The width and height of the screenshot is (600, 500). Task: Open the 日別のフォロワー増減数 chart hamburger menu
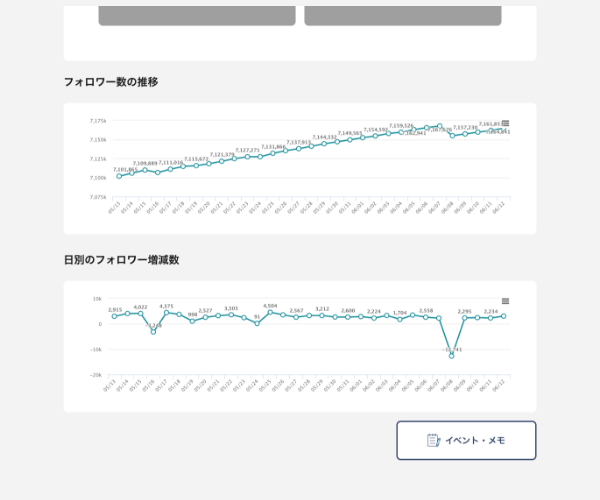pos(505,301)
